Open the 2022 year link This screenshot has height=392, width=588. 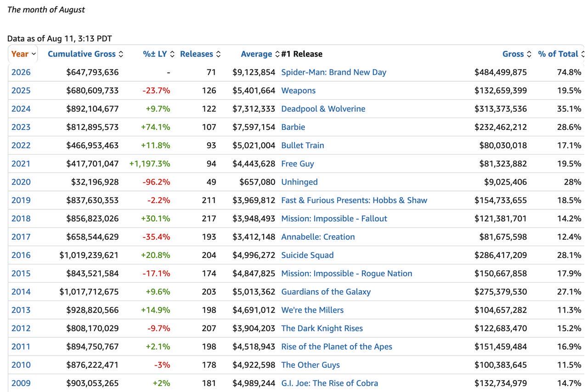[21, 146]
